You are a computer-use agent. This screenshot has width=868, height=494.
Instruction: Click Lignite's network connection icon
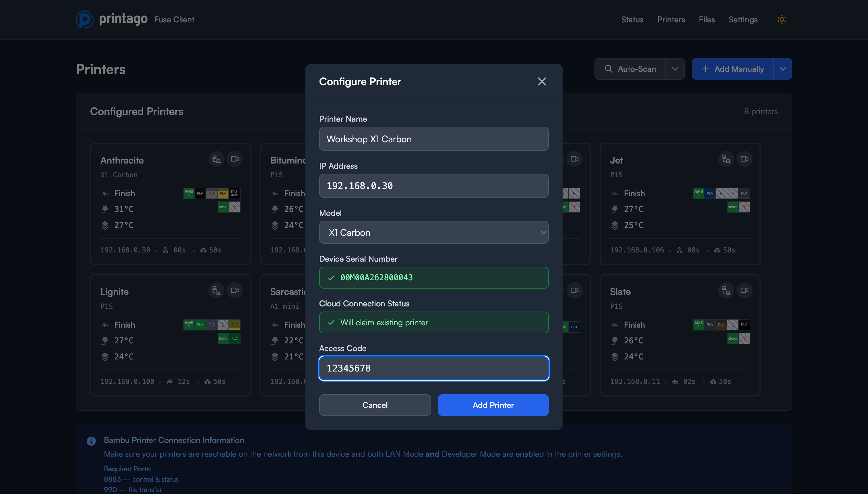[x=216, y=290]
